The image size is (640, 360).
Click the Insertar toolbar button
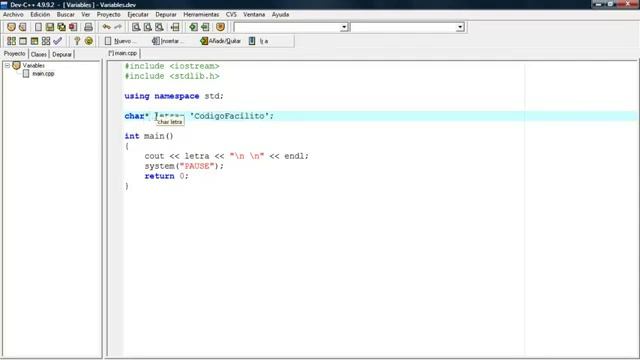coord(168,41)
